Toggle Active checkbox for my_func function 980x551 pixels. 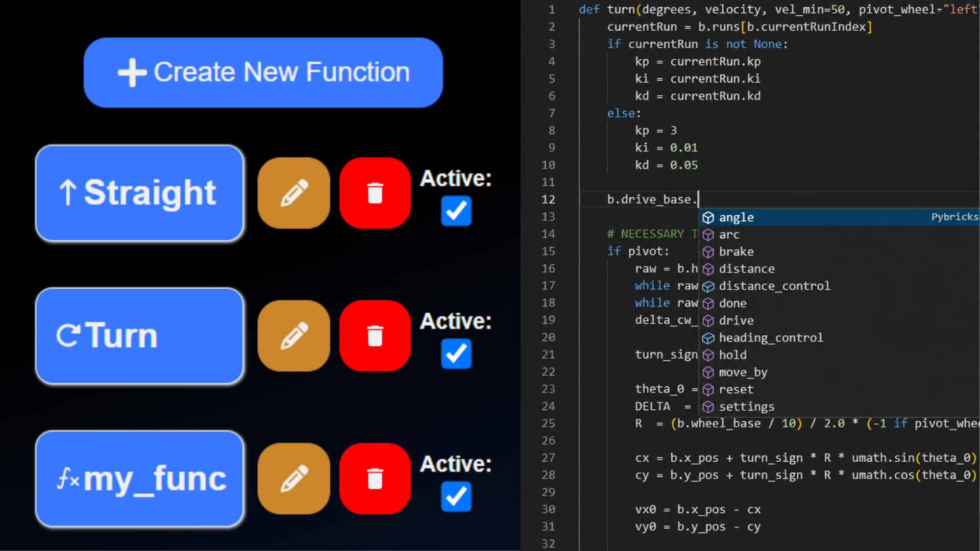(x=456, y=496)
